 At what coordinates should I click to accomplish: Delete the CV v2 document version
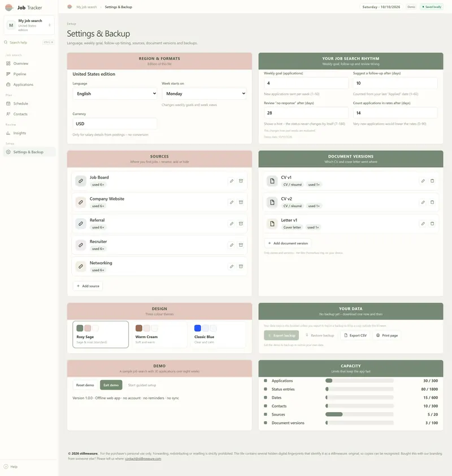click(432, 202)
